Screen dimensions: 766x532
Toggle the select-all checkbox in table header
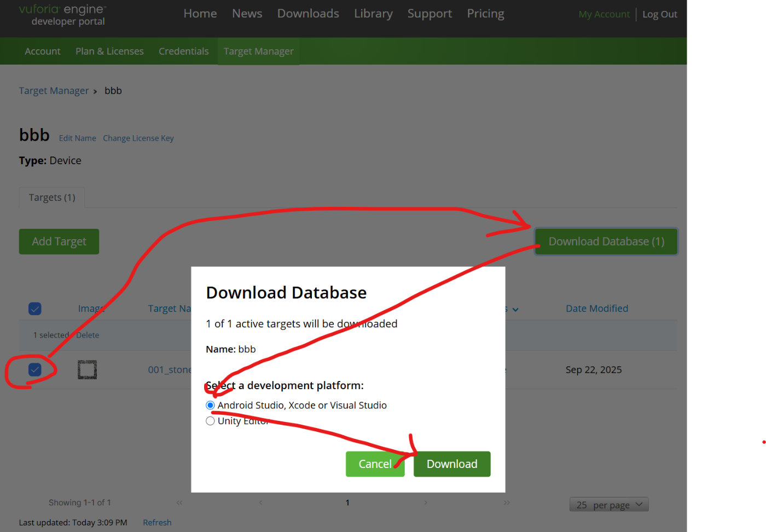35,309
